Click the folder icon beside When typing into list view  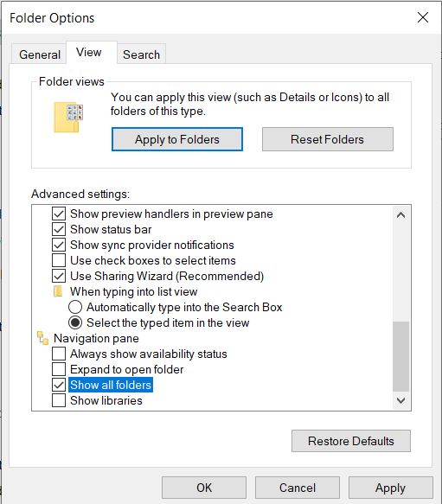point(58,291)
